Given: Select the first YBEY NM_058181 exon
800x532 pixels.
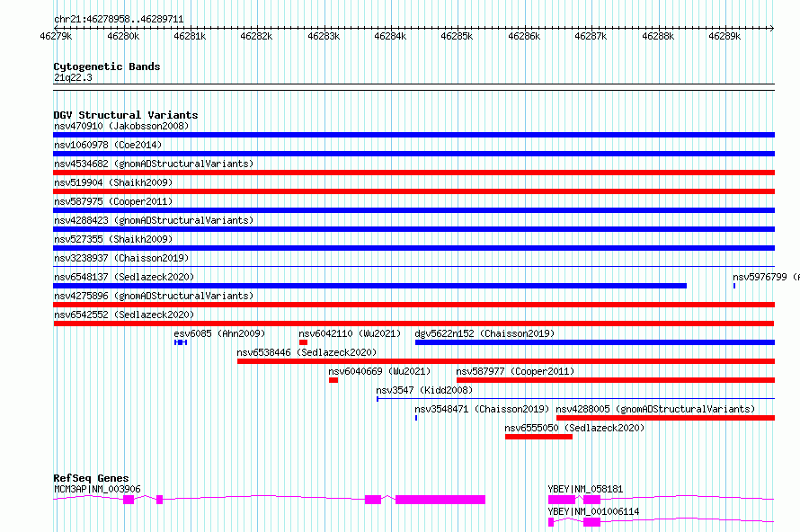Looking at the screenshot, I should (x=562, y=500).
